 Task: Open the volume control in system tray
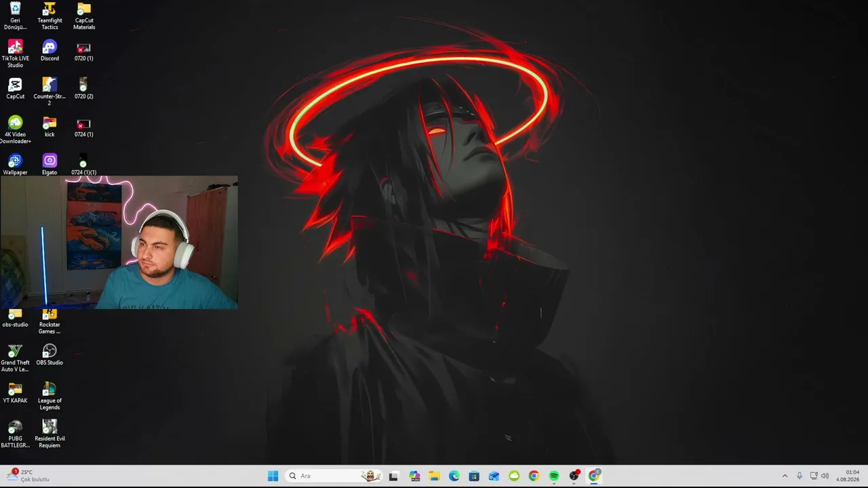(825, 476)
